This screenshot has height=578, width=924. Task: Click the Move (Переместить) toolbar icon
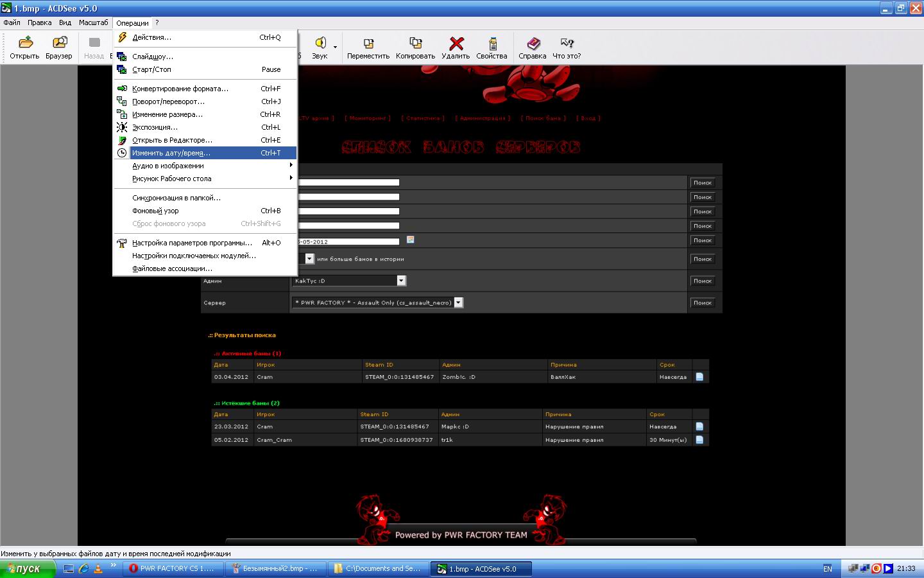click(x=368, y=48)
